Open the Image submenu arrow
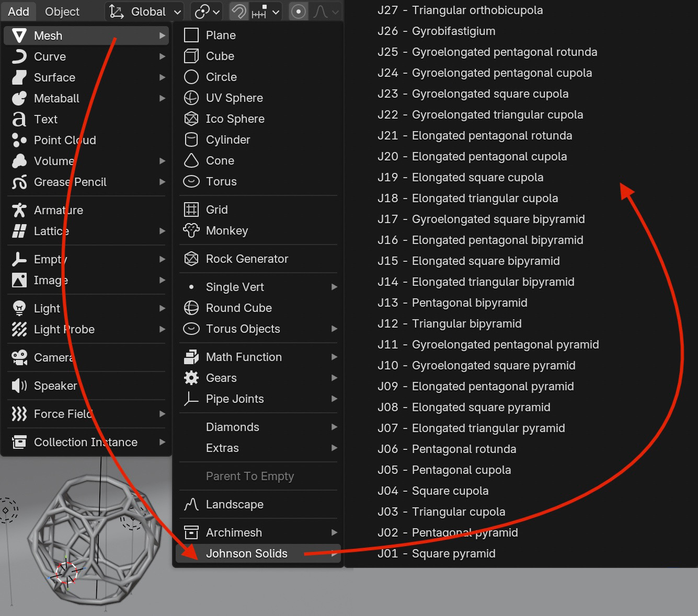 [x=162, y=280]
